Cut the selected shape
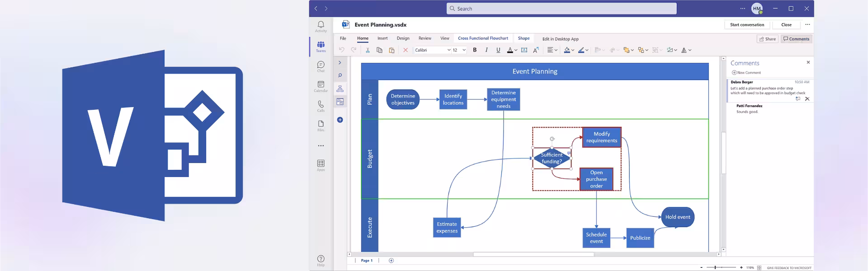 coord(368,50)
